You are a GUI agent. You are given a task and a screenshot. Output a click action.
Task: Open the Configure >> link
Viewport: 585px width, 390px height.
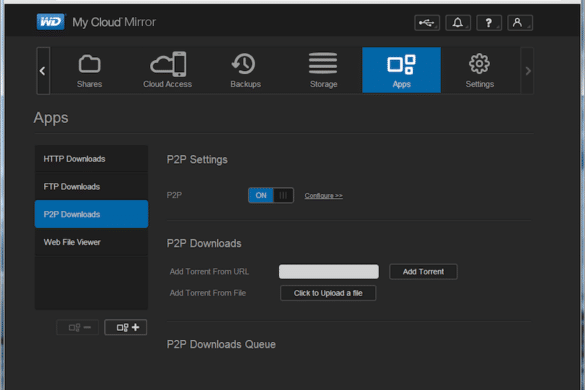tap(323, 196)
